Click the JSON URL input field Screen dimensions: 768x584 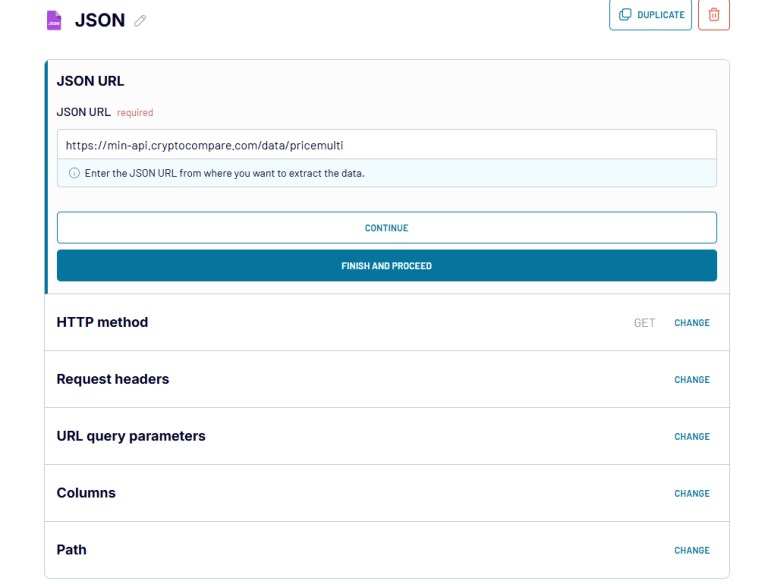click(386, 145)
